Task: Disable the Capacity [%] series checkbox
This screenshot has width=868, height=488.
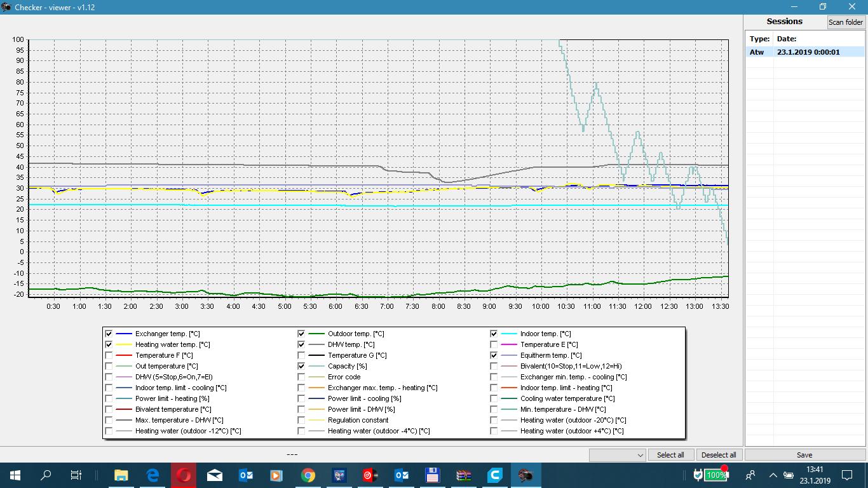Action: pos(301,366)
